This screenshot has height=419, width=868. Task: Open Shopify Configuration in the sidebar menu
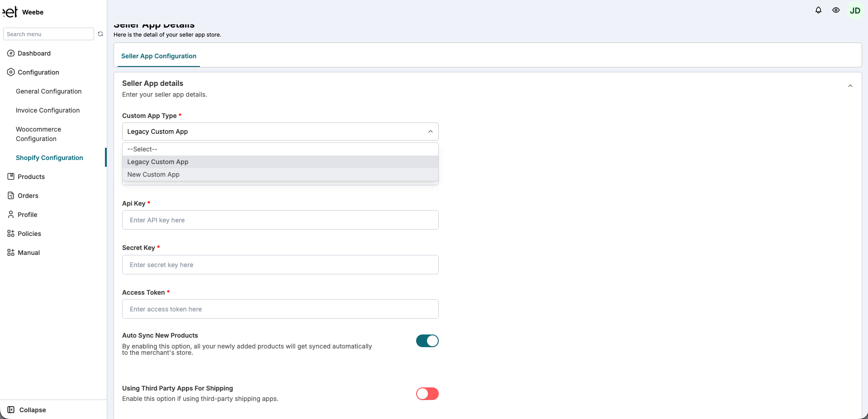49,157
